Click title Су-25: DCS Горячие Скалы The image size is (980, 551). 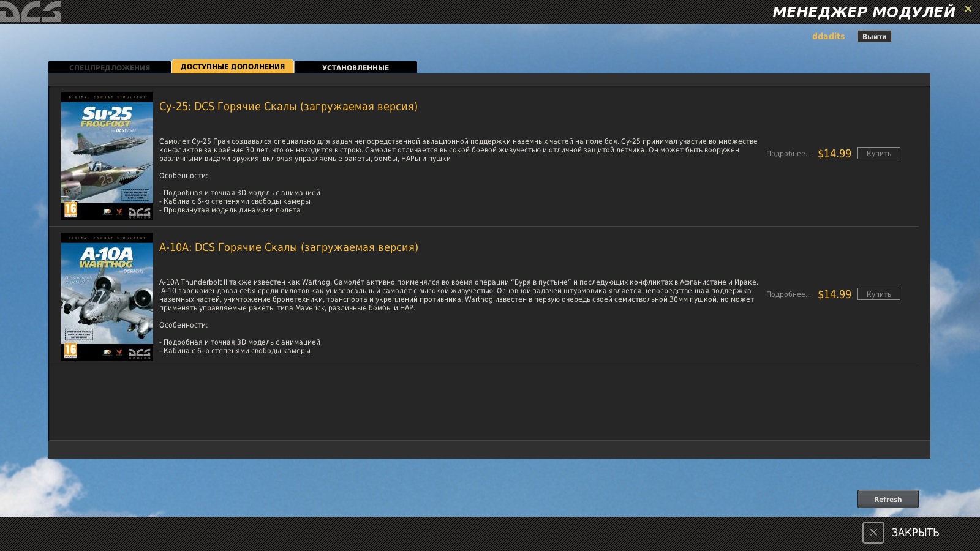pyautogui.click(x=288, y=107)
